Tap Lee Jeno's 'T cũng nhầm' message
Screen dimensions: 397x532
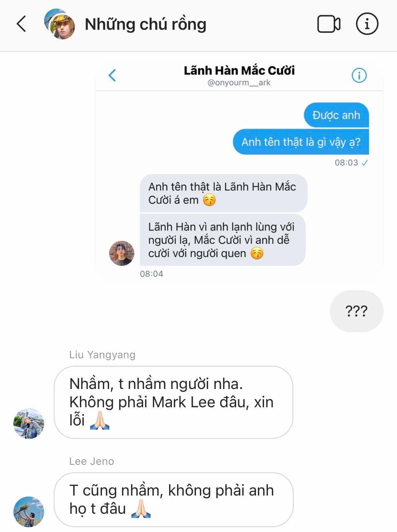(174, 499)
